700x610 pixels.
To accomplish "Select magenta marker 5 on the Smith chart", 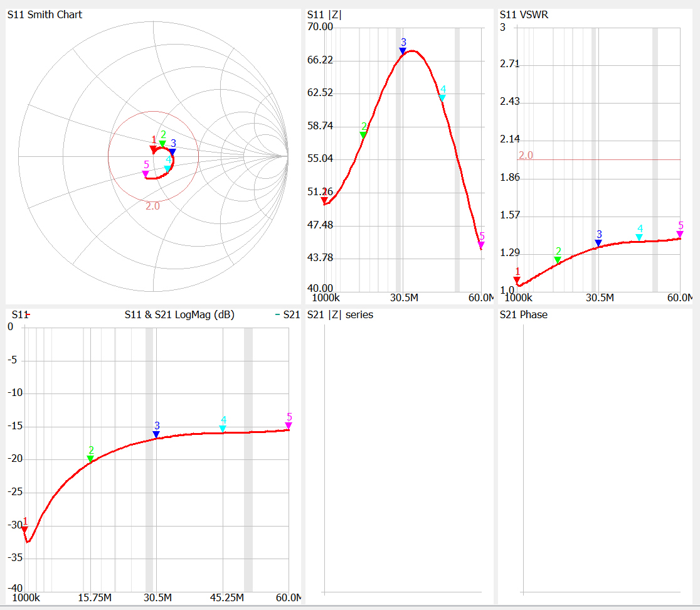I will tap(146, 174).
